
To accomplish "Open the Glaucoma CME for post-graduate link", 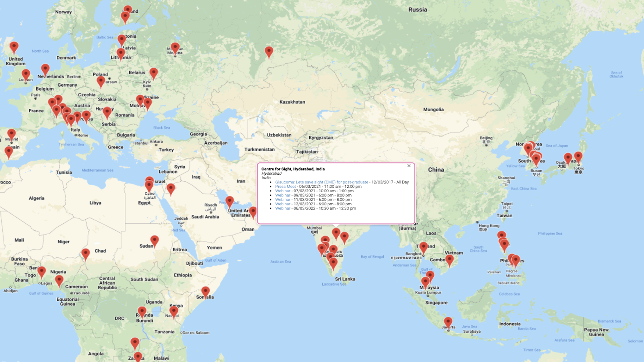I will coord(321,182).
